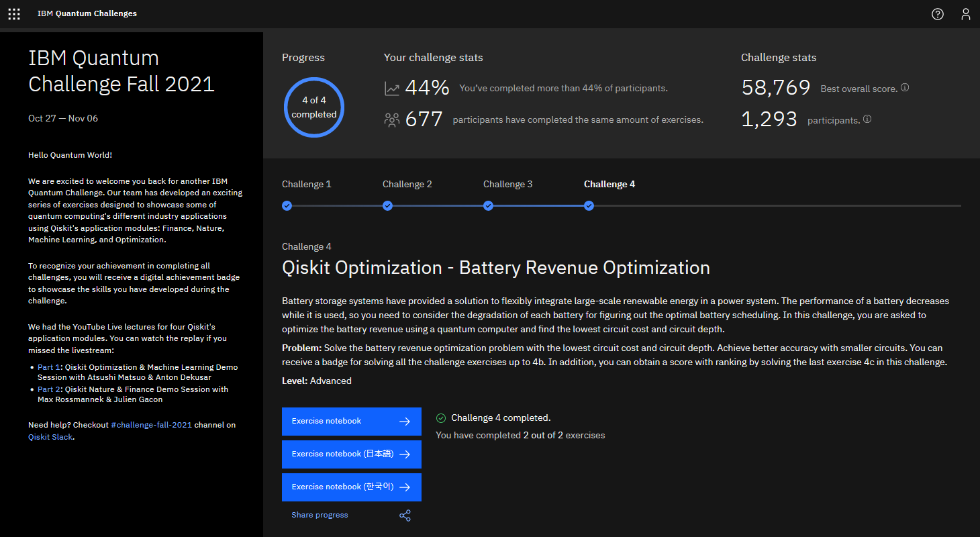Viewport: 980px width, 537px height.
Task: Click the Challenge 3 checkmark step marker
Action: tap(488, 205)
